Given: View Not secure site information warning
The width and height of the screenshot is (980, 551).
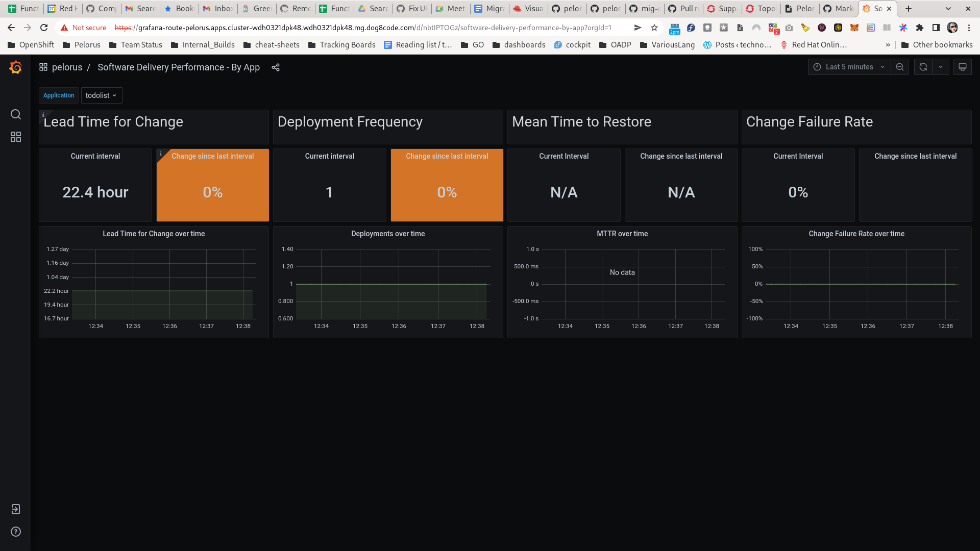Looking at the screenshot, I should pyautogui.click(x=83, y=28).
